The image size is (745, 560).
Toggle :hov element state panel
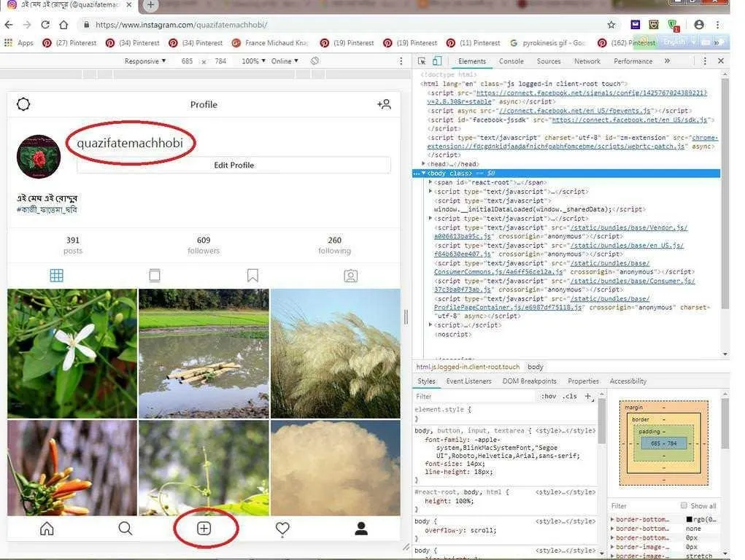(x=548, y=396)
